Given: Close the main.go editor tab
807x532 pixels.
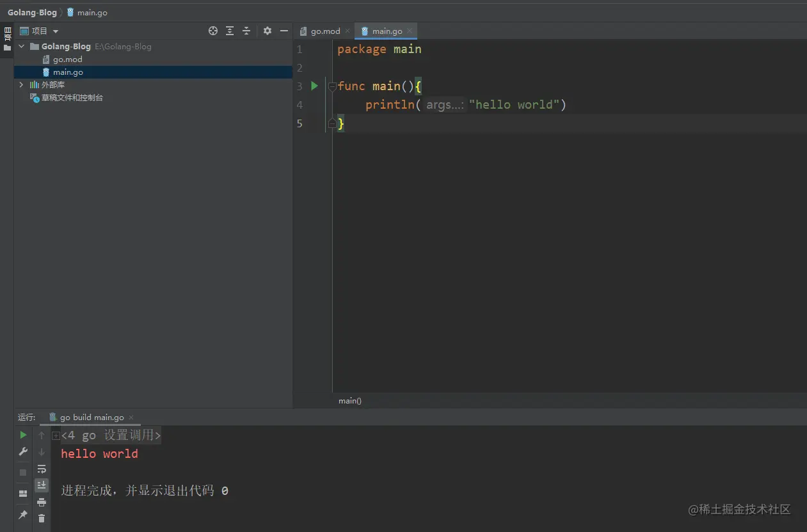Looking at the screenshot, I should [x=410, y=31].
